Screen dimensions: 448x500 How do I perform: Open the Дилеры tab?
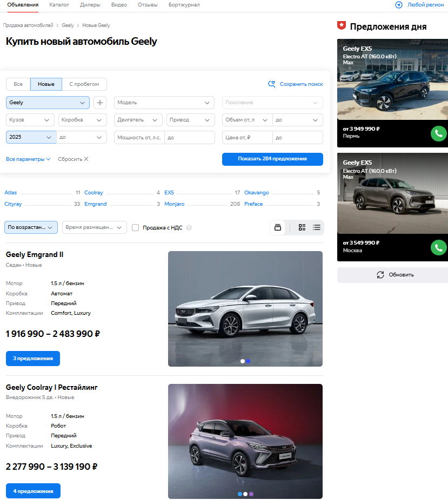[90, 5]
